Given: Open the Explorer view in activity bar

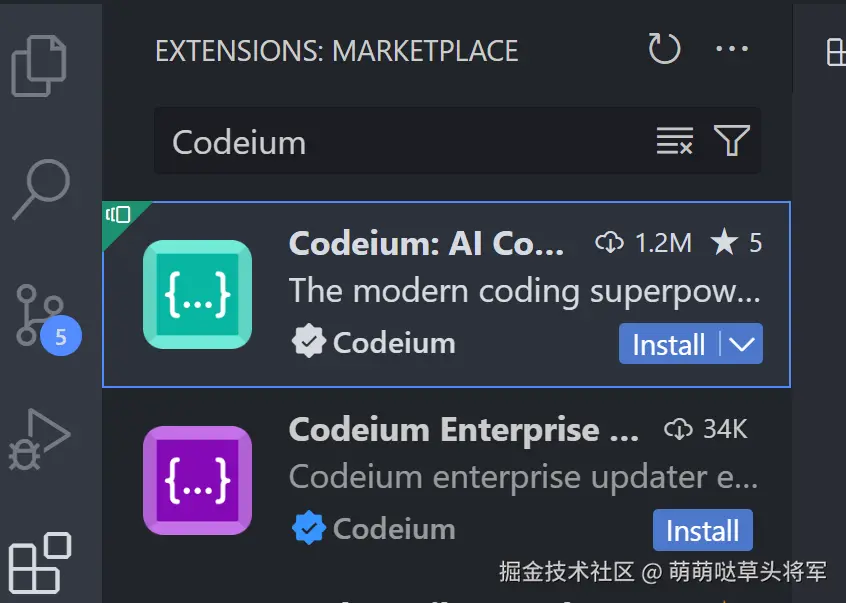Looking at the screenshot, I should pyautogui.click(x=39, y=66).
